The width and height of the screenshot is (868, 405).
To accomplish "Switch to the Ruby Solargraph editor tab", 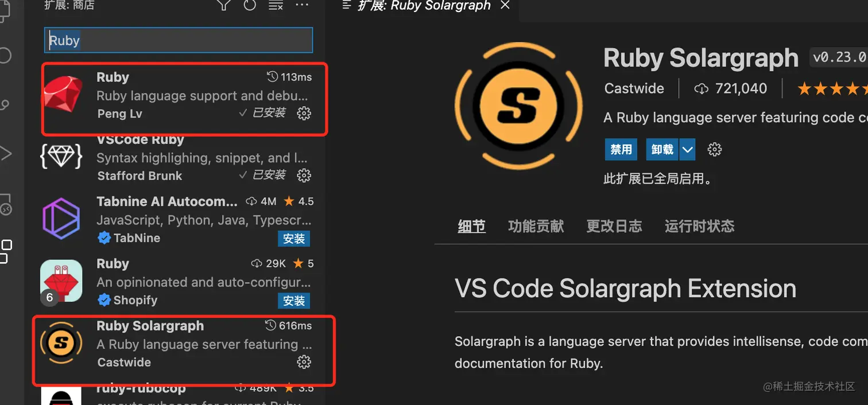I will point(425,6).
